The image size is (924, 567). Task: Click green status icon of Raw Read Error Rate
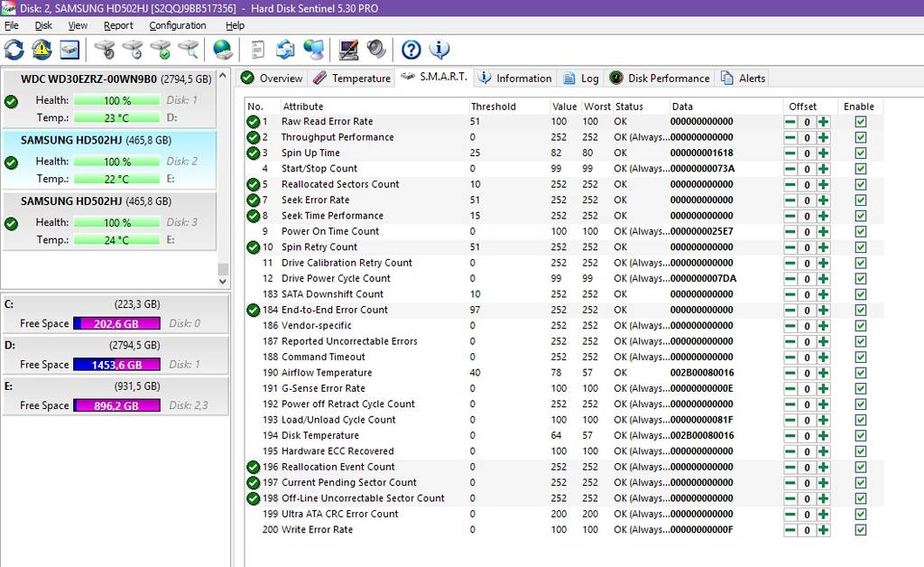click(x=254, y=121)
